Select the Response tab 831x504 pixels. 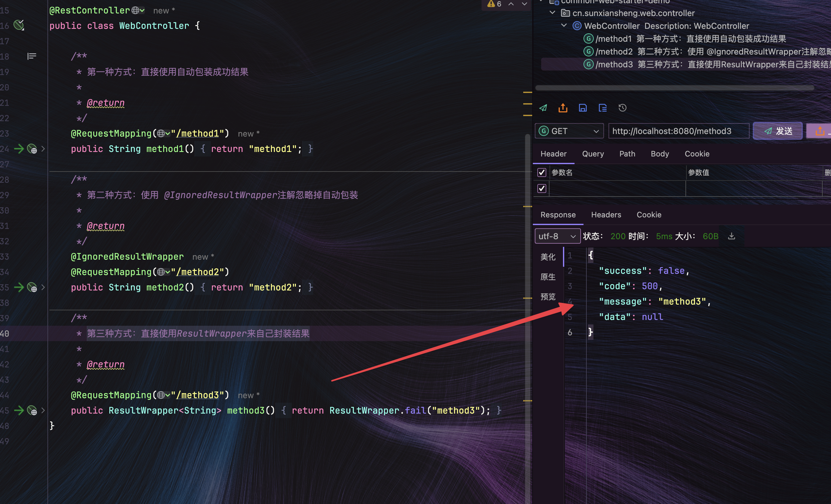click(558, 215)
